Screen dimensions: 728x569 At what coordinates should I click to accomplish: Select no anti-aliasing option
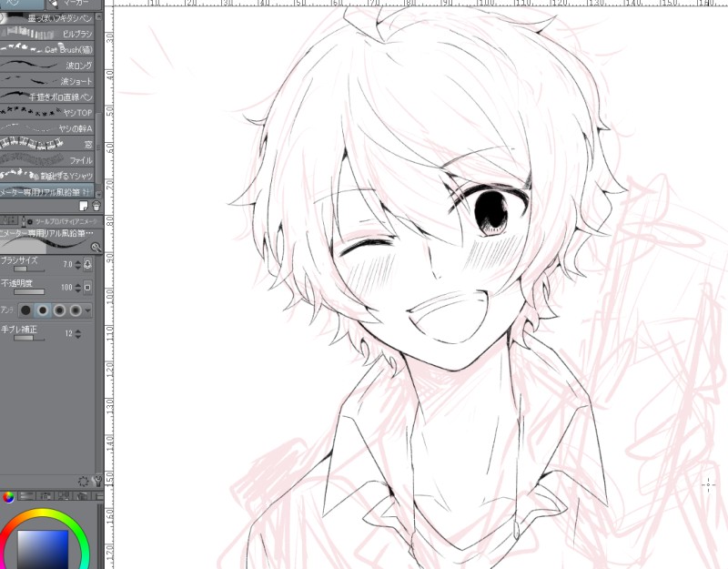[26, 310]
